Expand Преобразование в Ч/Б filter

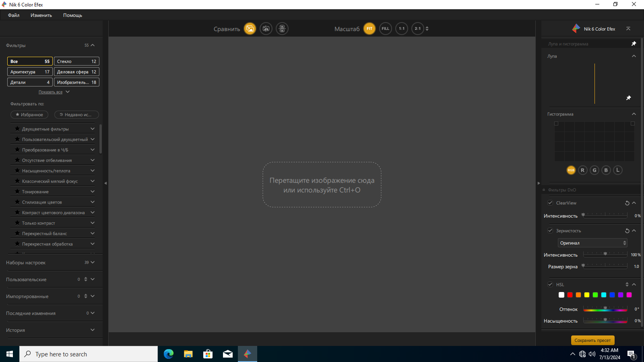93,150
